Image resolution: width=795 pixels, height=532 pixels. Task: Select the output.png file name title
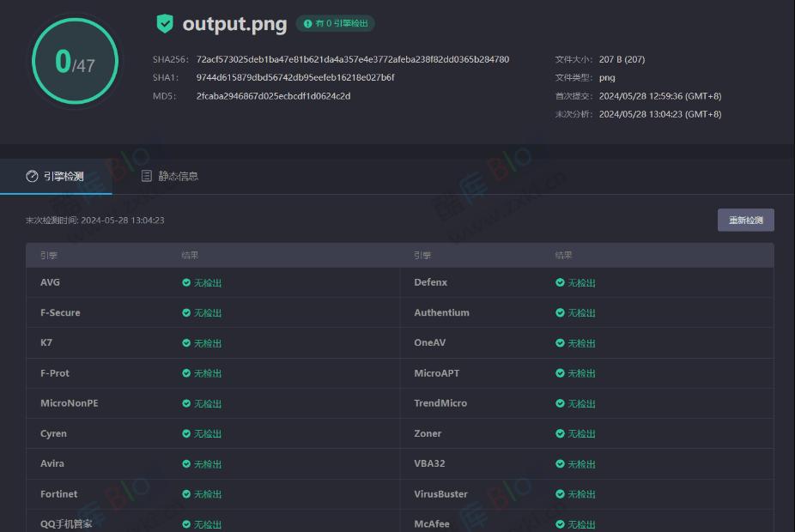(x=234, y=24)
